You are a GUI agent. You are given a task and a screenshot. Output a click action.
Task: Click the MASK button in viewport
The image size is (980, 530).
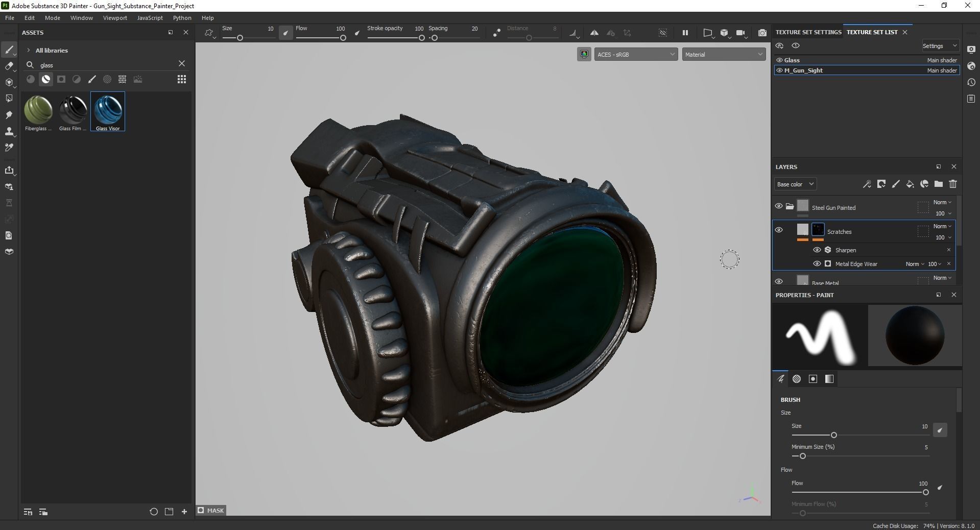(x=211, y=510)
